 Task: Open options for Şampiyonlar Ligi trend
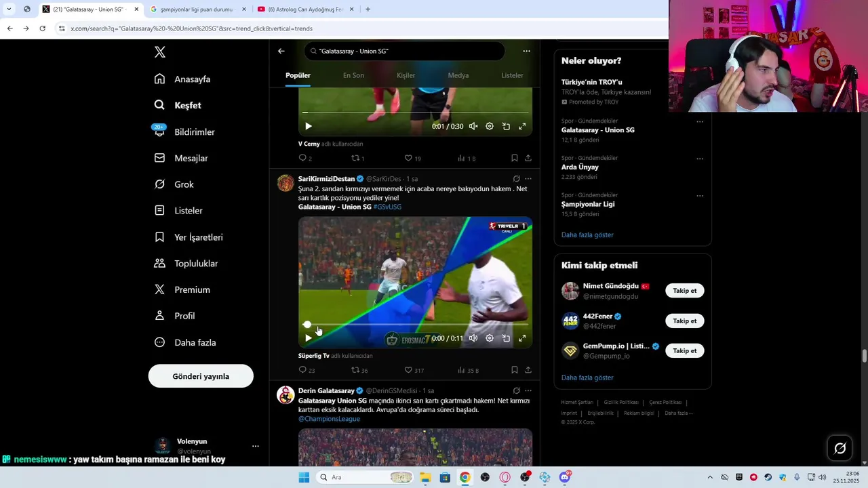(x=700, y=196)
